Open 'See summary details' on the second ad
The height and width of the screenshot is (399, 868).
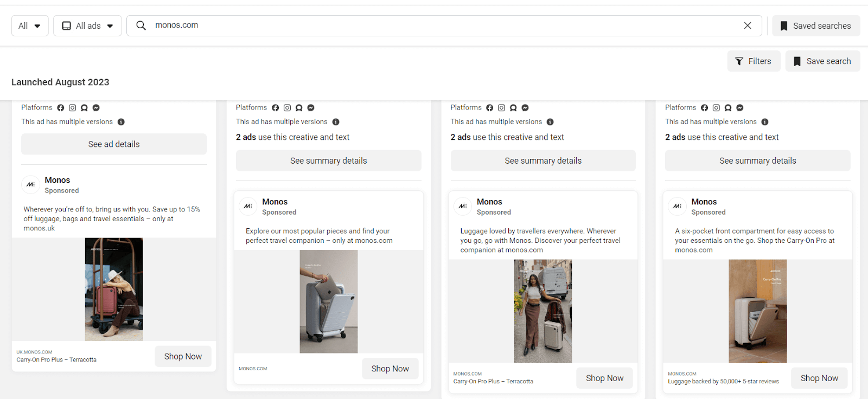tap(328, 160)
